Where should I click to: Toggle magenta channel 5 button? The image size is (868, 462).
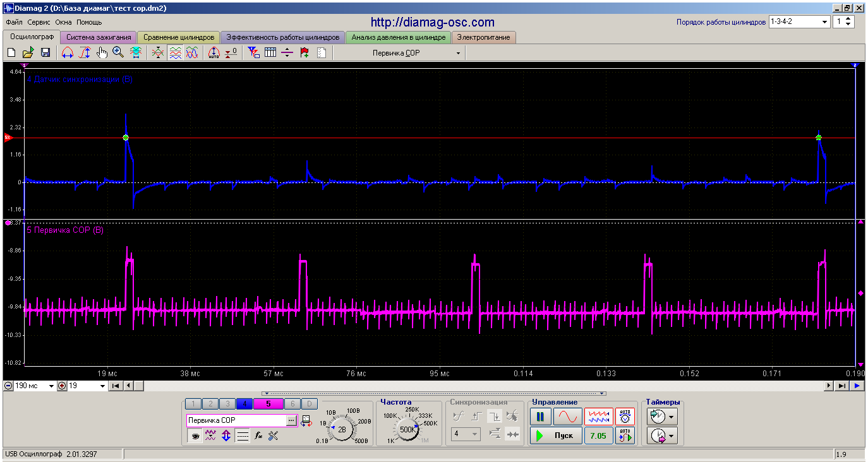(x=268, y=404)
